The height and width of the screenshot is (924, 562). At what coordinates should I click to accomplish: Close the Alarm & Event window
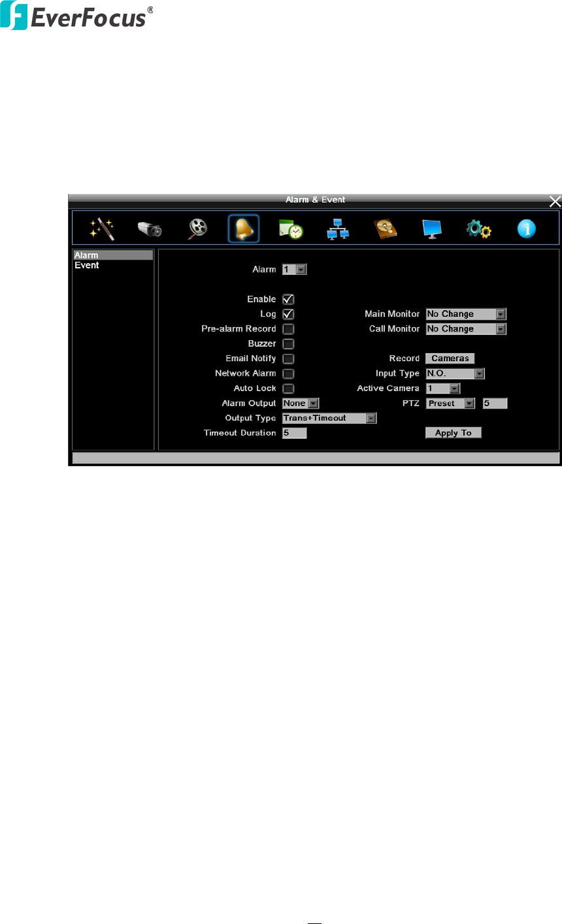555,200
